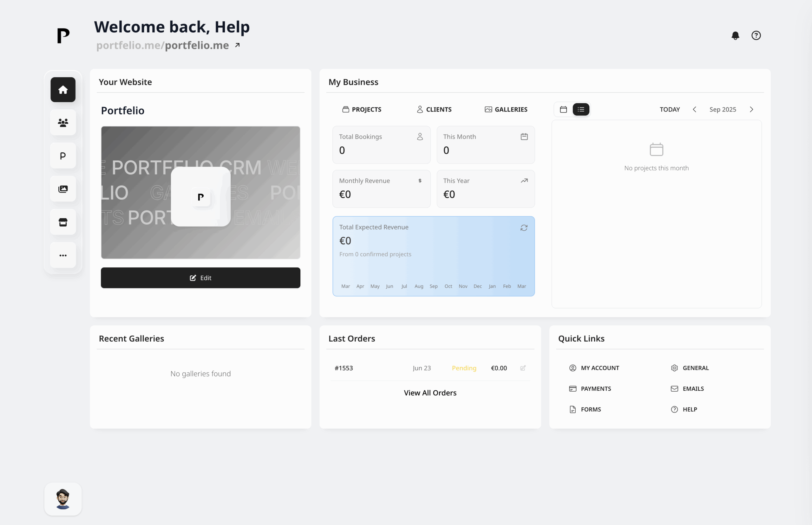The image size is (812, 525).
Task: Open the Store shop sidebar icon
Action: point(63,222)
